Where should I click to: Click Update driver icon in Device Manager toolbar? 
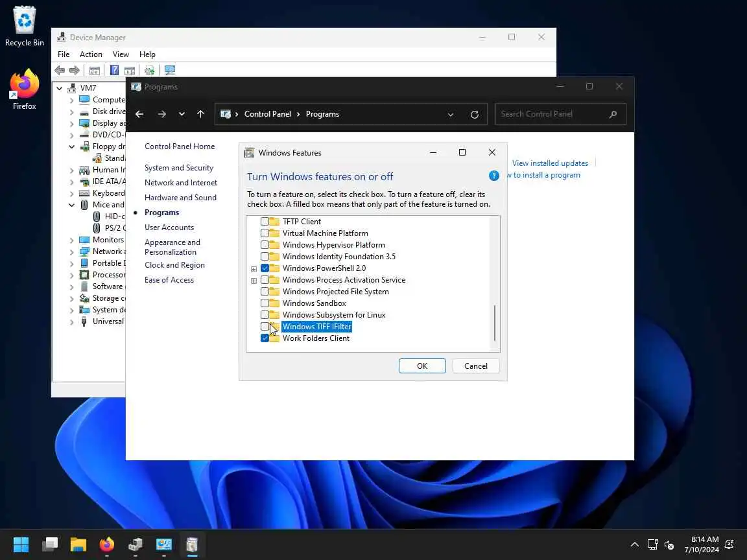click(x=150, y=71)
